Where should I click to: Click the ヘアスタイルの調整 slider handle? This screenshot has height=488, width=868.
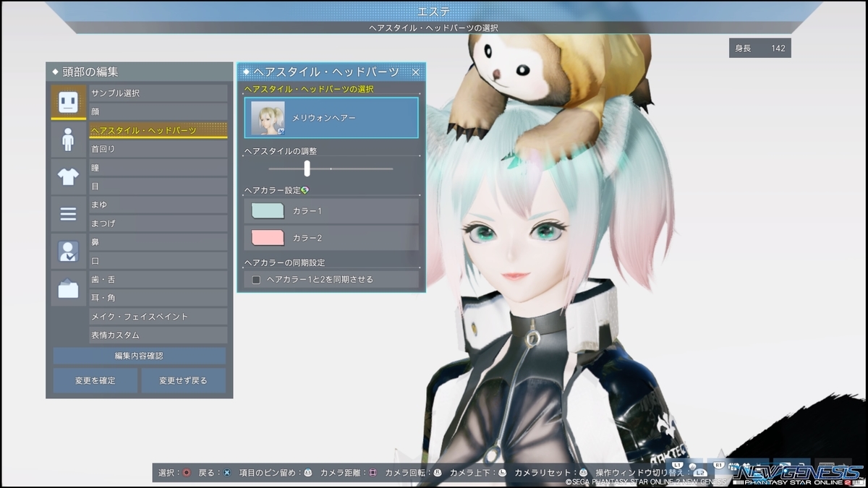click(x=307, y=168)
